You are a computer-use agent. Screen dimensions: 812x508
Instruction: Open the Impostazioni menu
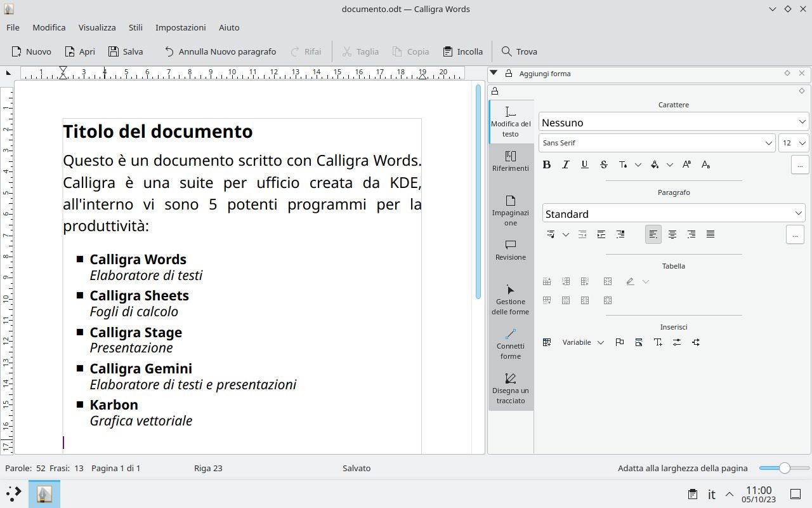coord(180,27)
